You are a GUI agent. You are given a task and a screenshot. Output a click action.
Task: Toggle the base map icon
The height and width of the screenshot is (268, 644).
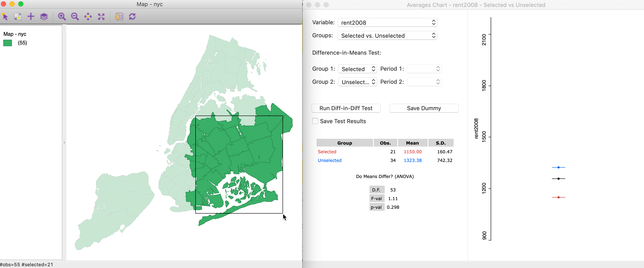coord(119,16)
